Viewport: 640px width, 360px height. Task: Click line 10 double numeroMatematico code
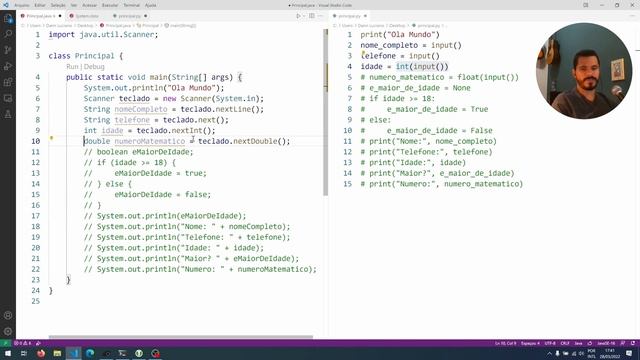187,141
